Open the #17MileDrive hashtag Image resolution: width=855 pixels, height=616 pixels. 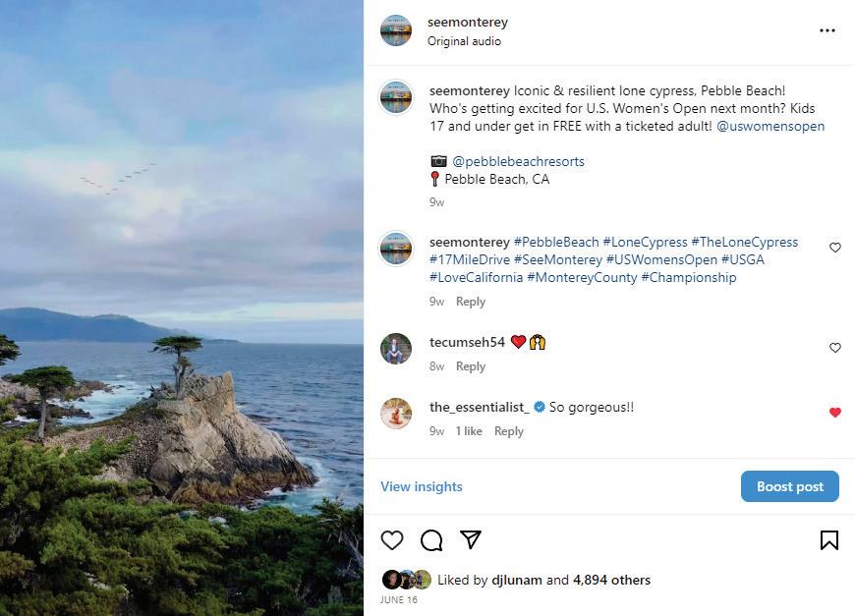[x=468, y=259]
